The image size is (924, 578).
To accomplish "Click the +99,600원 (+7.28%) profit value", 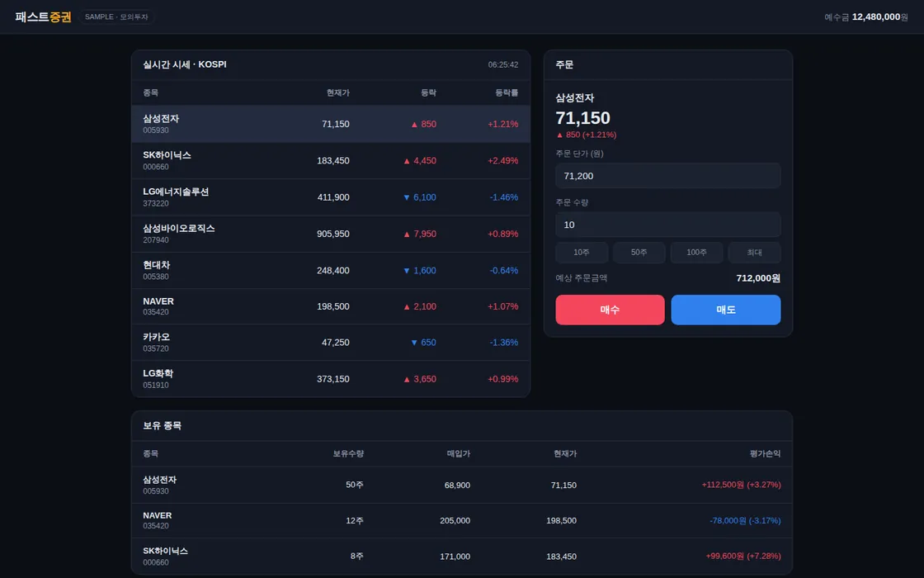I will pos(743,557).
